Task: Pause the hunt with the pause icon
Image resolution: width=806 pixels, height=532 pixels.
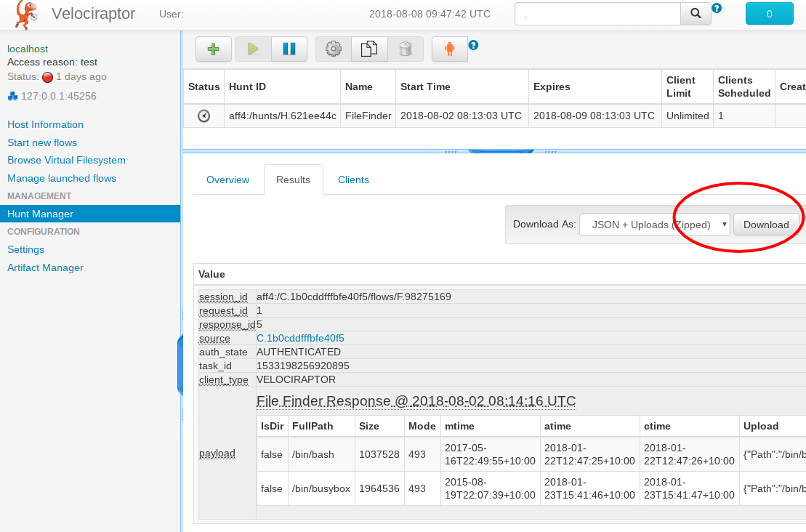Action: coord(289,49)
